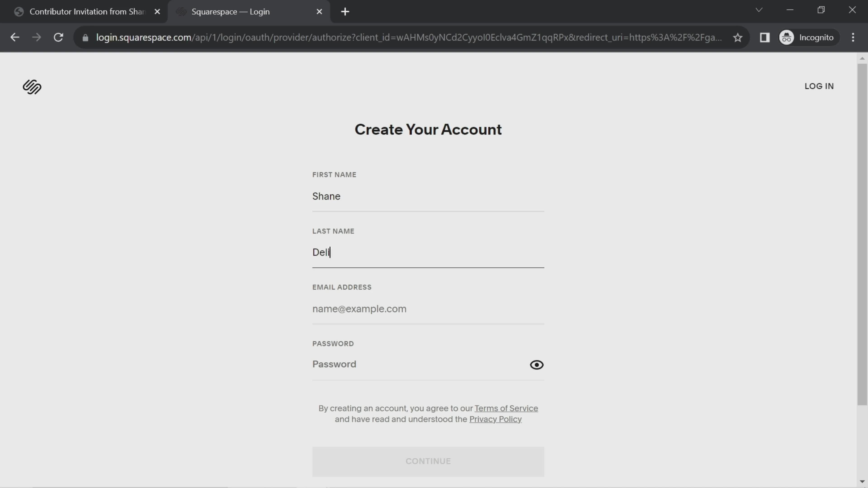
Task: Click the FIRST NAME label
Action: 334,175
